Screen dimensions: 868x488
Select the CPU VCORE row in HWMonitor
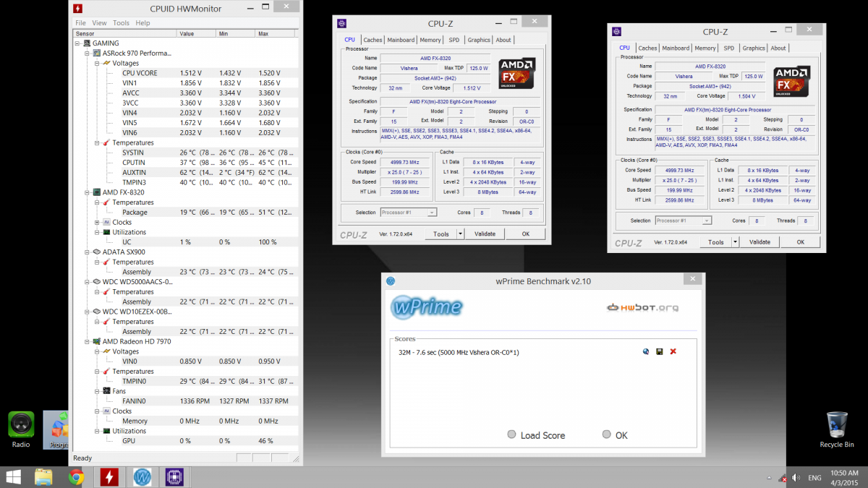(186, 73)
